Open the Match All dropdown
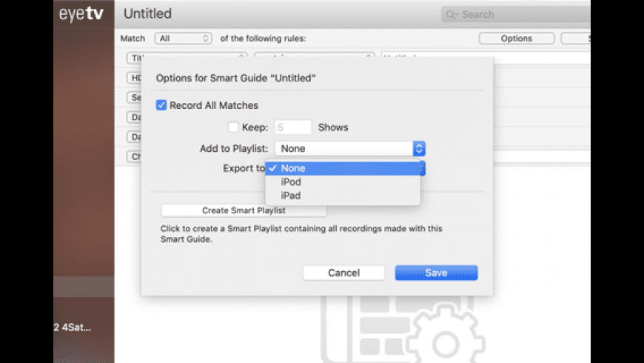Image resolution: width=644 pixels, height=363 pixels. 183,39
